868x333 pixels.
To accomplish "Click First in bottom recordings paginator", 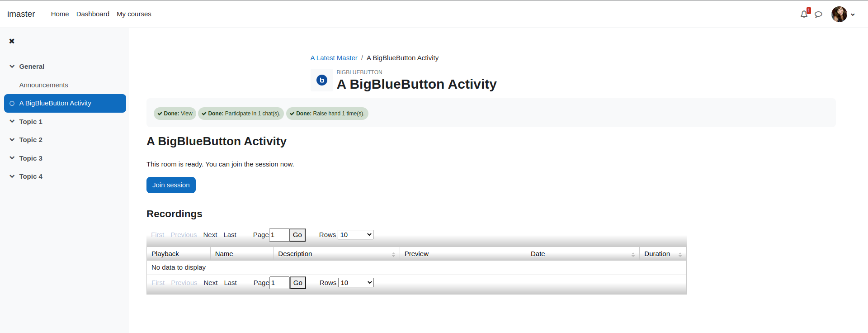I will pos(158,283).
